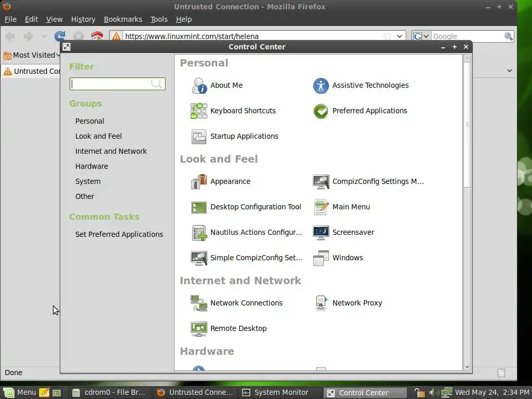Open Firefox Help menu
Screen dimensions: 532x399
[x=184, y=19]
